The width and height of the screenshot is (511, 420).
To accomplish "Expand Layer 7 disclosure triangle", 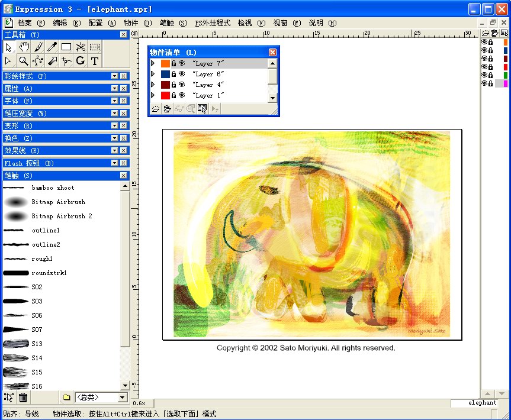I will [153, 63].
